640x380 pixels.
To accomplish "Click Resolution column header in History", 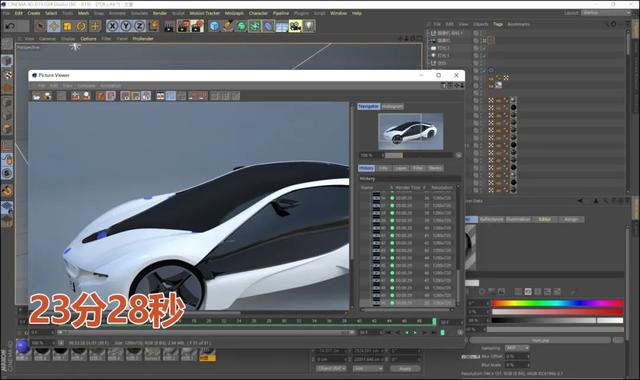I will tap(442, 188).
